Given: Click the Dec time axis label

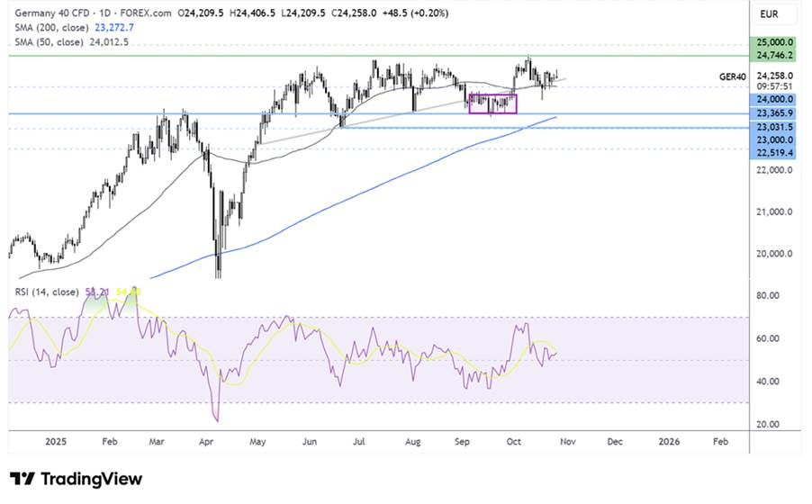Looking at the screenshot, I should pyautogui.click(x=615, y=442).
